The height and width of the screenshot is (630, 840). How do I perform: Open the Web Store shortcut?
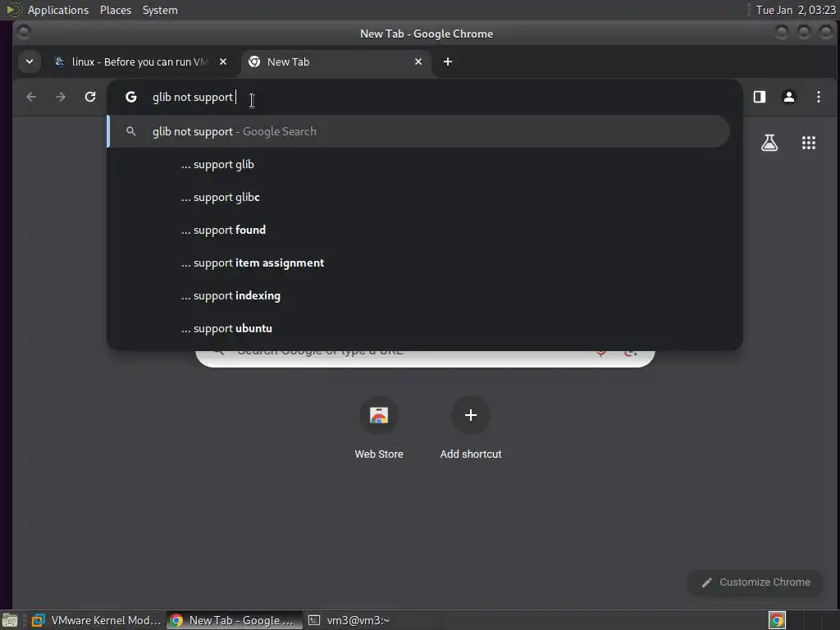379,427
